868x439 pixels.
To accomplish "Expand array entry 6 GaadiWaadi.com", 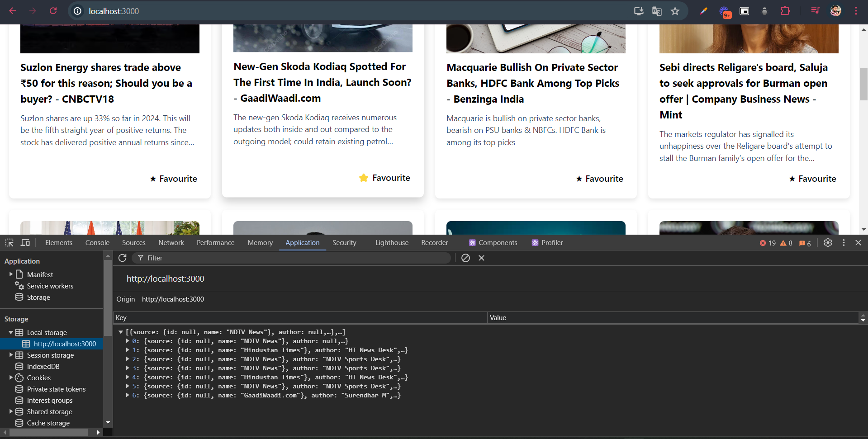I will (x=128, y=395).
